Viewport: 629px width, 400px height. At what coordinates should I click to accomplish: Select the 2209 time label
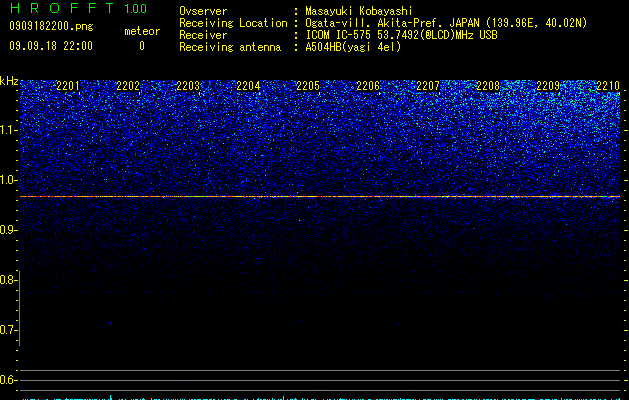(x=548, y=85)
